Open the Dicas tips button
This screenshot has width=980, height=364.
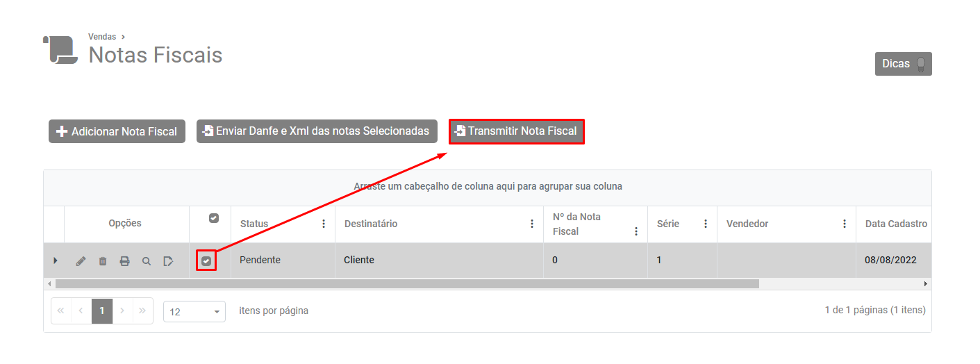tap(903, 64)
